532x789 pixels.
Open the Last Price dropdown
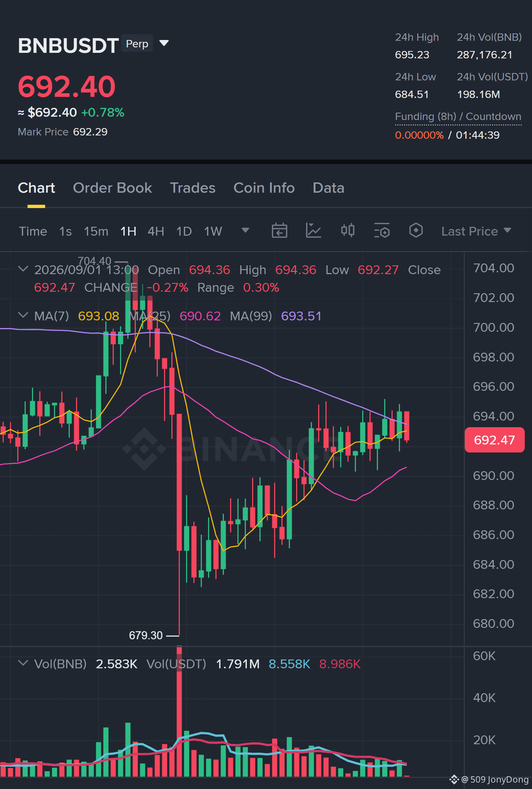coord(476,231)
